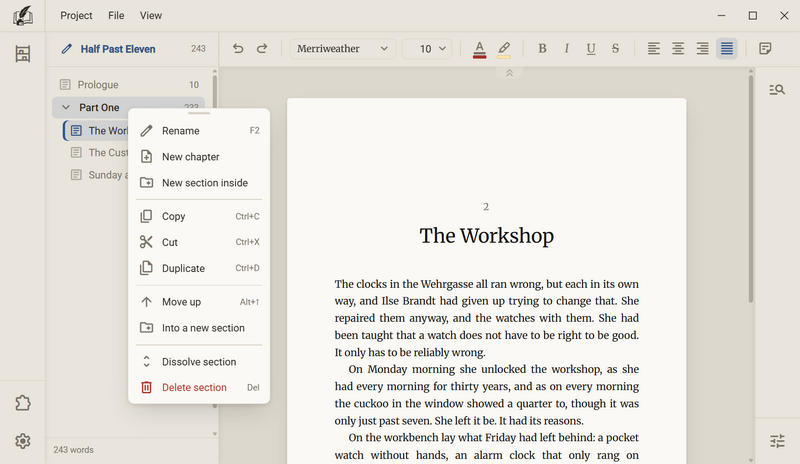Apply the yellow highlight color
The image size is (800, 464).
coord(504,49)
